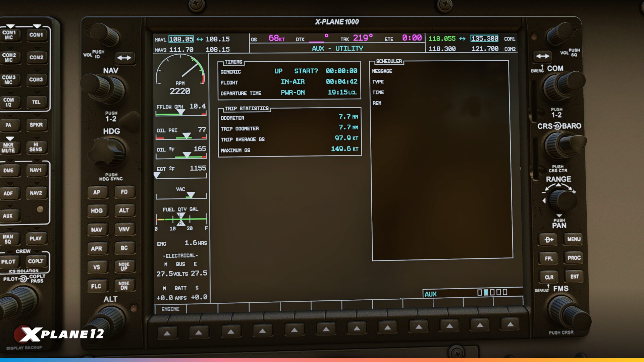
Task: Open the MENU button options
Action: (x=574, y=239)
